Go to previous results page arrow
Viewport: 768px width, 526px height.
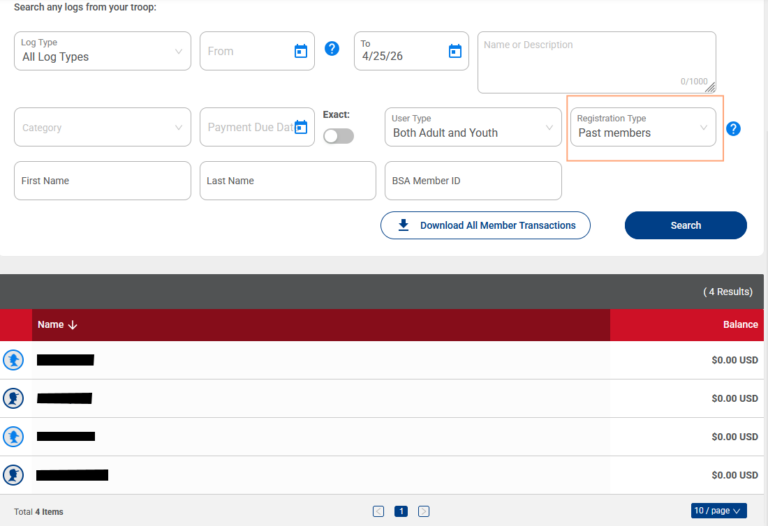378,511
